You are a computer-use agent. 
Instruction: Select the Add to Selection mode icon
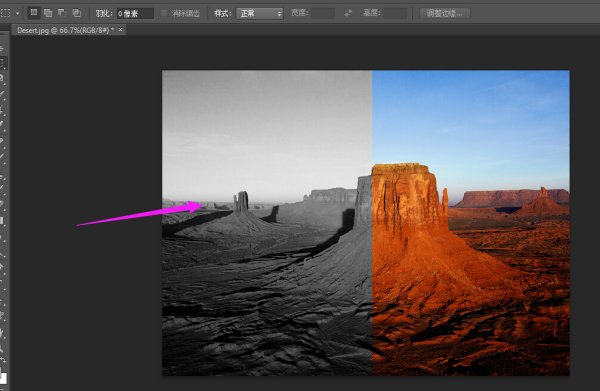(x=48, y=13)
